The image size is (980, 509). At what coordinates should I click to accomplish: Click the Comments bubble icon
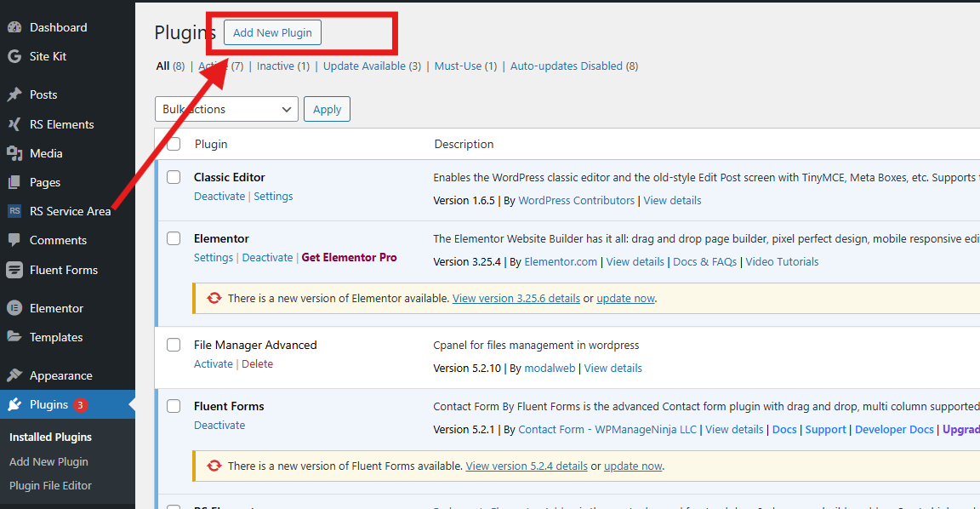14,240
